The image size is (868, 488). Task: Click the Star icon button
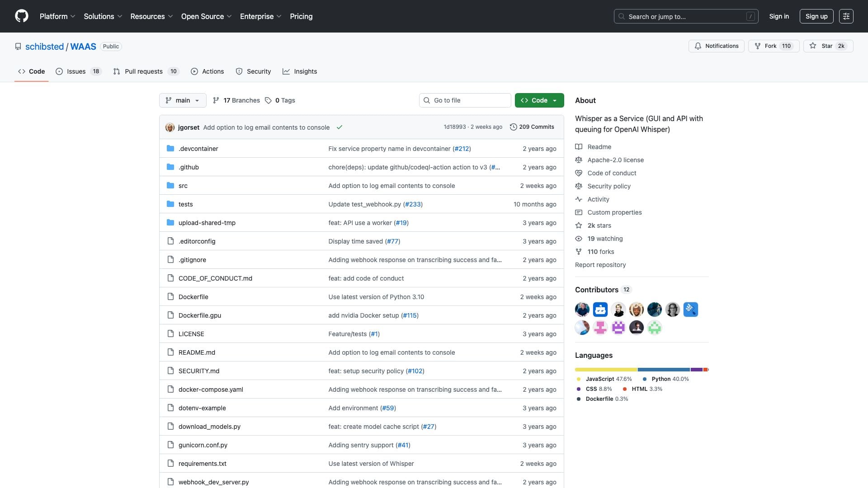coord(813,46)
